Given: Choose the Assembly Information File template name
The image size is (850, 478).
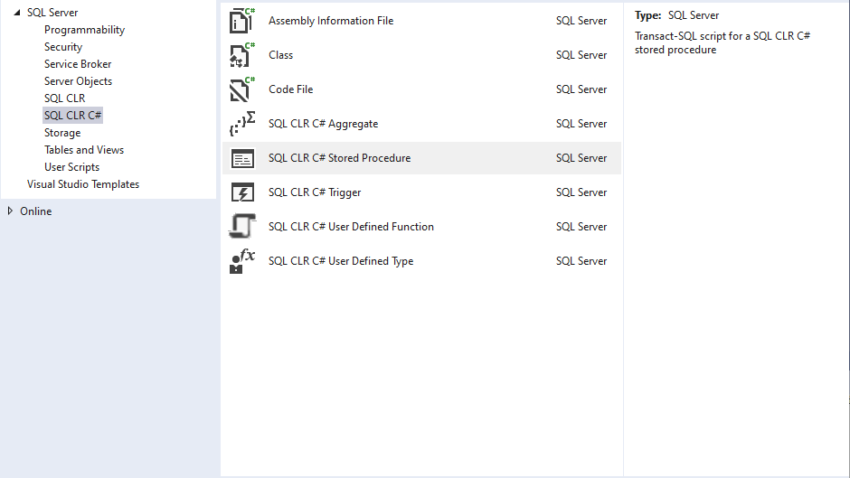Looking at the screenshot, I should (x=331, y=21).
